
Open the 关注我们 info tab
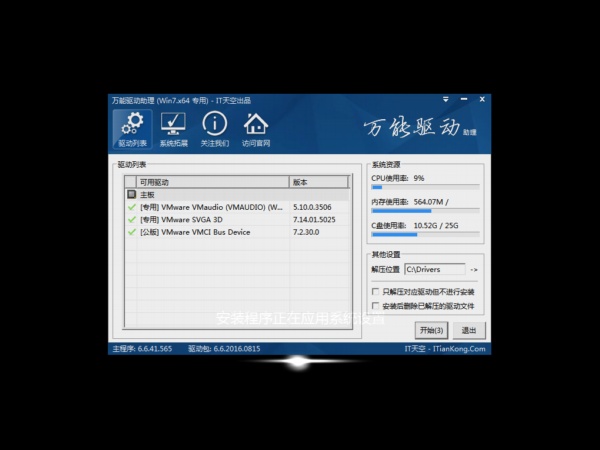215,129
